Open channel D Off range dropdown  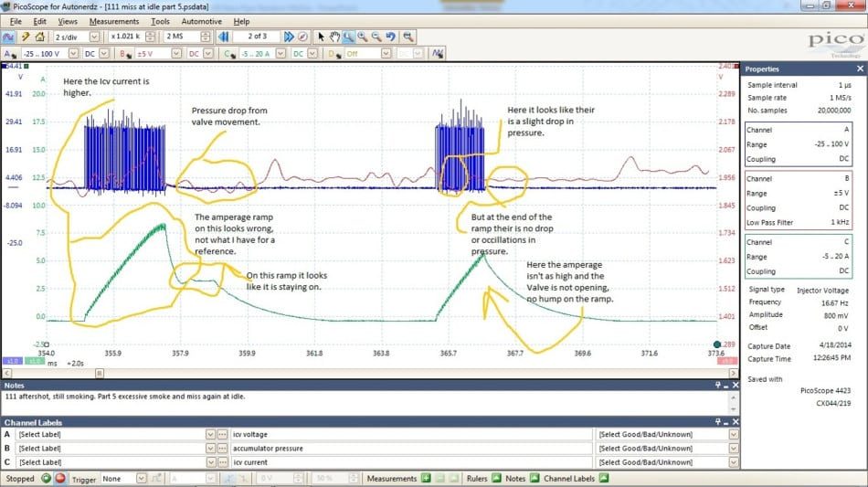tap(386, 54)
